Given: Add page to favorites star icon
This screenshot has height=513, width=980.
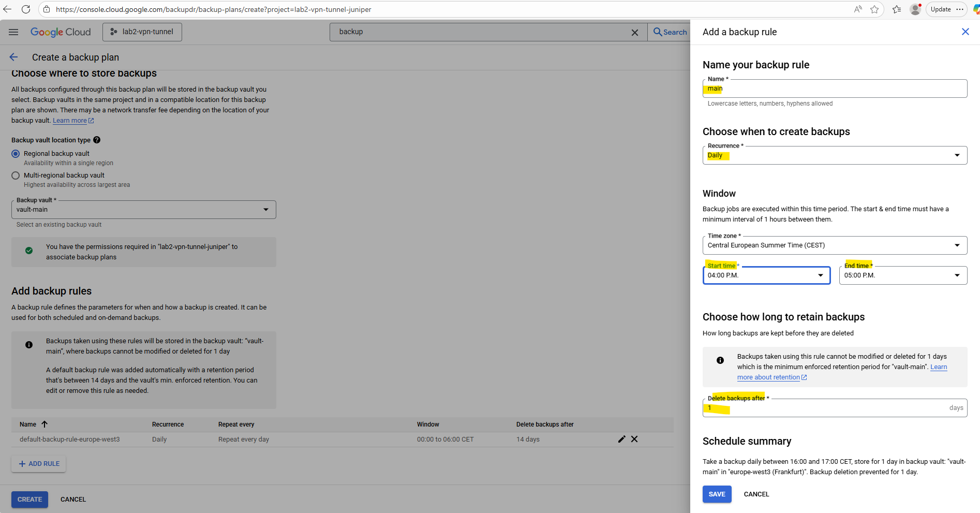Looking at the screenshot, I should (x=874, y=9).
